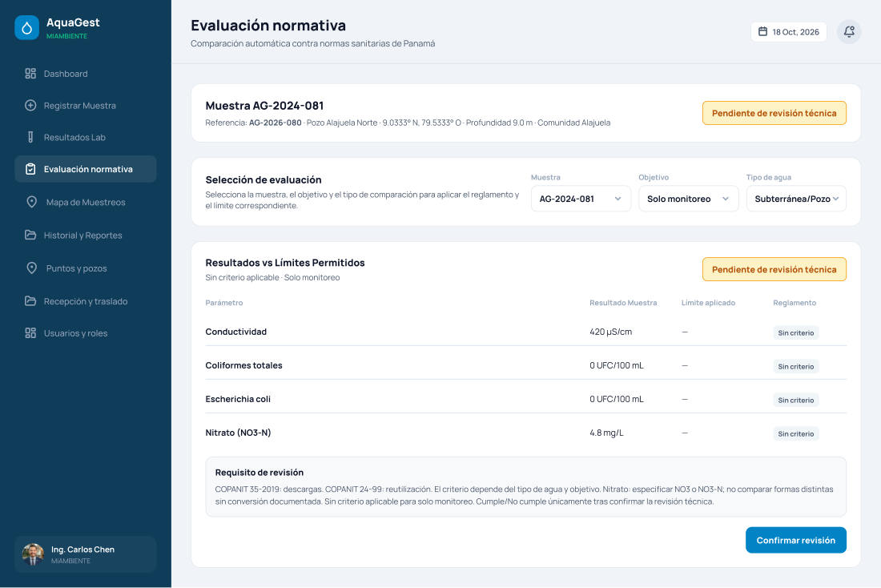The width and height of the screenshot is (881, 588).
Task: Click the Registrar Muestra plus icon
Action: [30, 105]
